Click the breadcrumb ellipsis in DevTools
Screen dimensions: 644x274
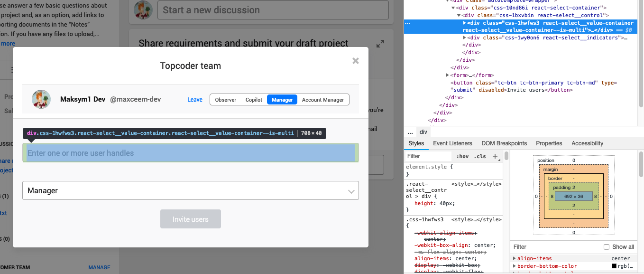coord(410,132)
